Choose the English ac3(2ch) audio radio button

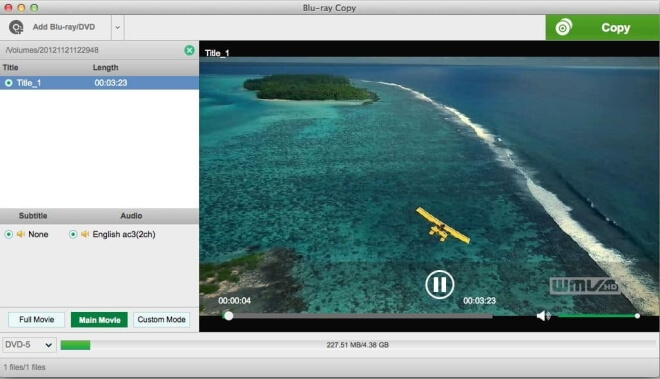(x=73, y=234)
